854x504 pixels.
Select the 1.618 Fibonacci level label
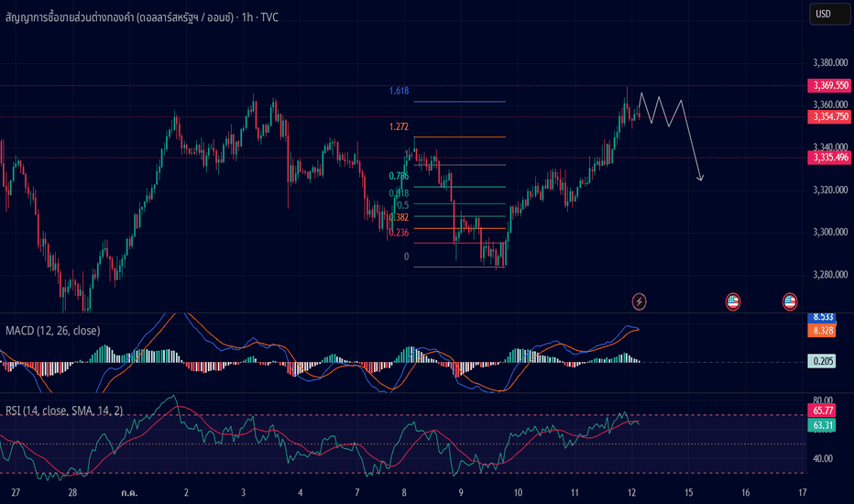tap(399, 91)
